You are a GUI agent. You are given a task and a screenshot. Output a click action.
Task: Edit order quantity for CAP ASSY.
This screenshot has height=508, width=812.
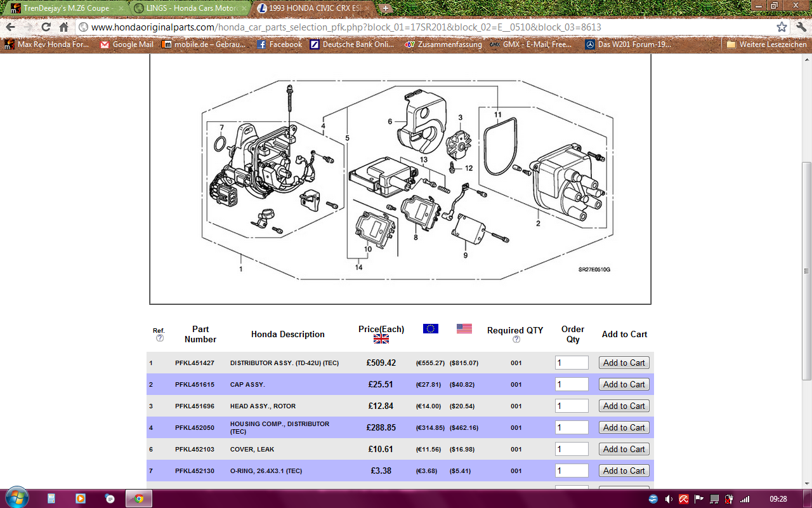point(572,384)
